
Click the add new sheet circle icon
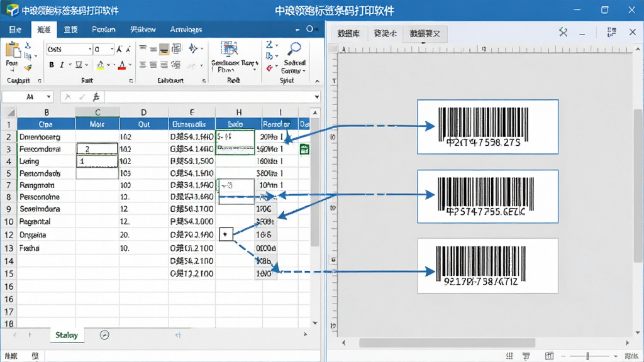click(x=104, y=335)
